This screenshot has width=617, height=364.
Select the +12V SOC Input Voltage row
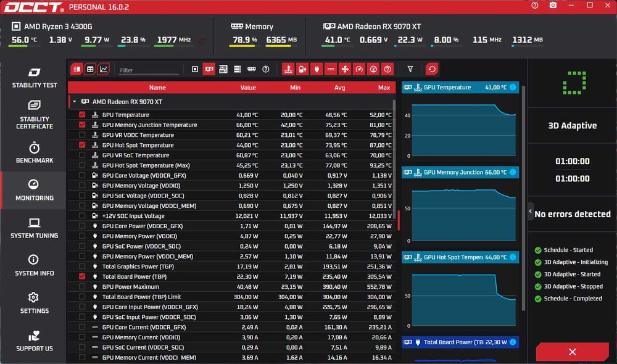click(231, 216)
